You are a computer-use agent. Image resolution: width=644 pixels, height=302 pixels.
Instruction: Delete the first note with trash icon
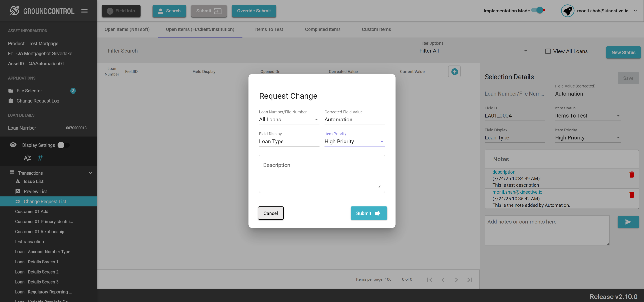click(x=632, y=175)
